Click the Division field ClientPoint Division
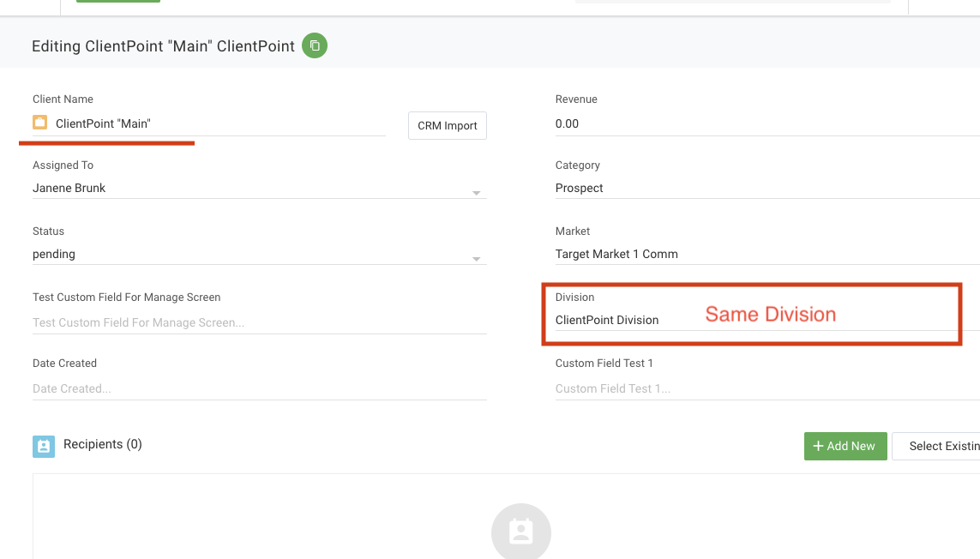 756,320
